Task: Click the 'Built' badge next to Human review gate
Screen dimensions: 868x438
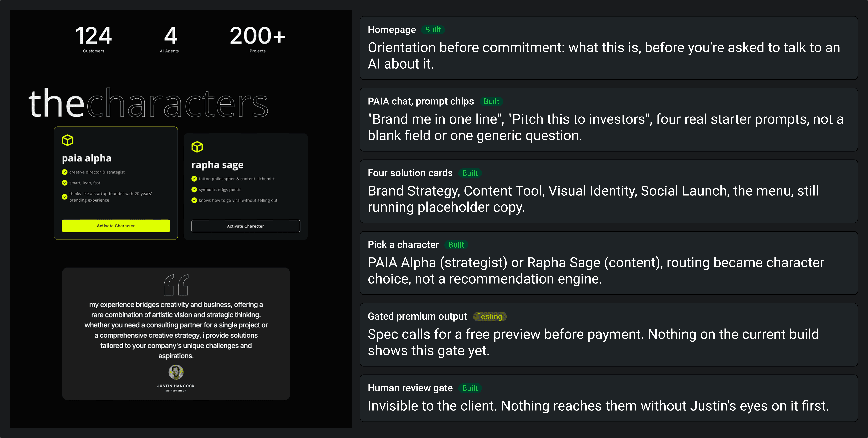Action: pyautogui.click(x=470, y=388)
